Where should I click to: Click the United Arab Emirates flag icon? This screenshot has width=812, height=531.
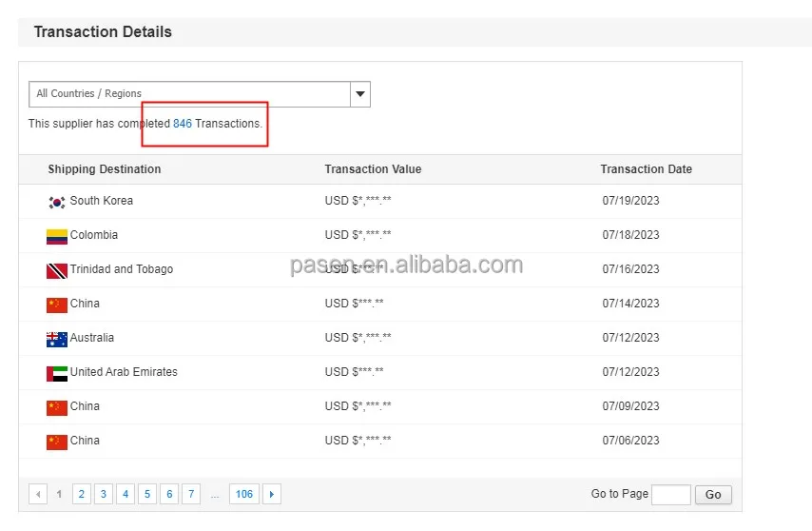pos(56,373)
